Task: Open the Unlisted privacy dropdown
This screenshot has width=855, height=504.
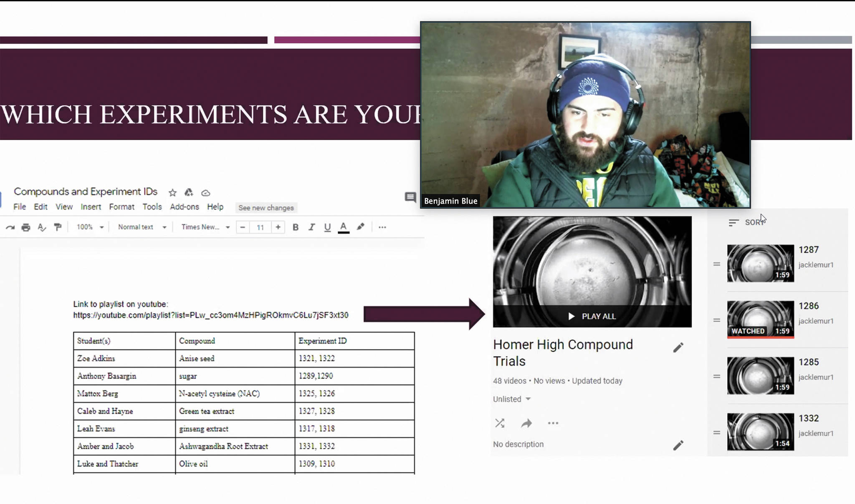Action: coord(511,399)
